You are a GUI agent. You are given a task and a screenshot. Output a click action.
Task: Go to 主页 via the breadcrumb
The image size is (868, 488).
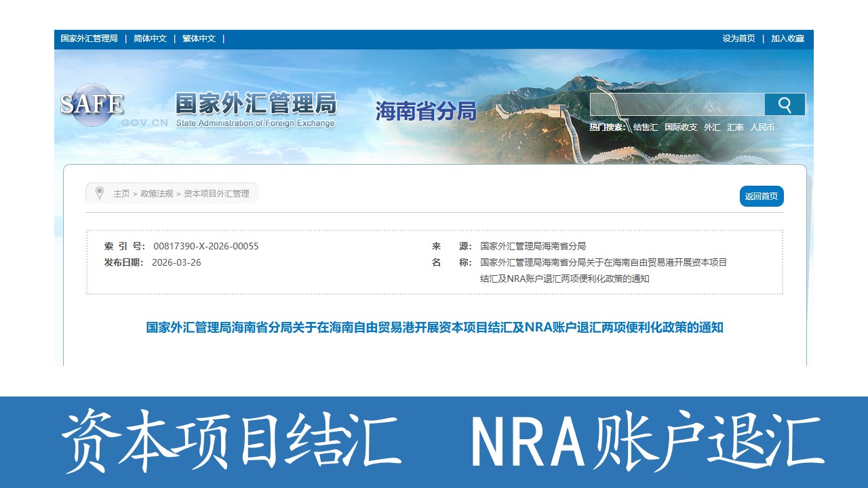[121, 194]
